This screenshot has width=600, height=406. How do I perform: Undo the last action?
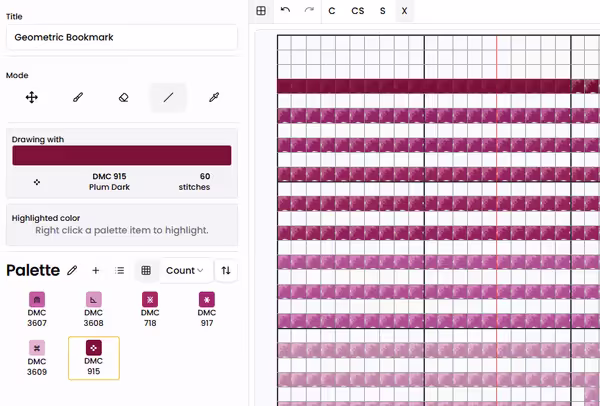[x=285, y=11]
